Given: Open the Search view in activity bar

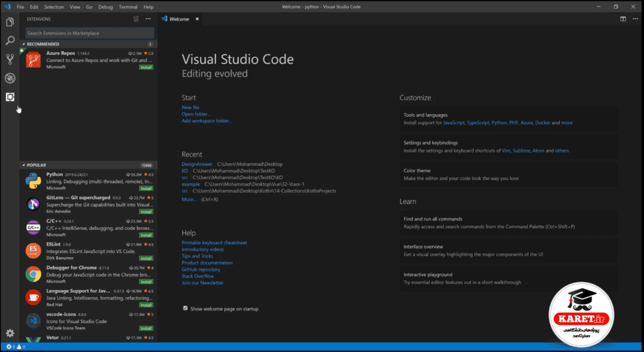Looking at the screenshot, I should pos(10,40).
